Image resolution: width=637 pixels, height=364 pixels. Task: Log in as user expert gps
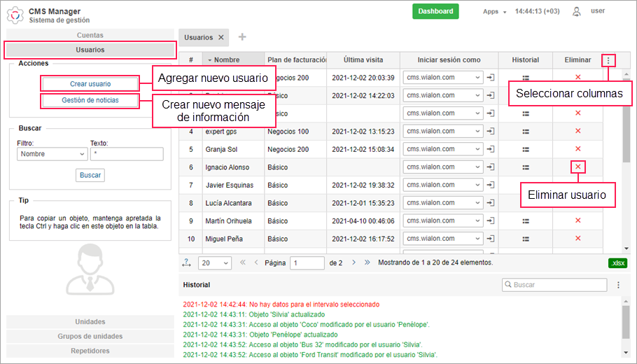491,131
